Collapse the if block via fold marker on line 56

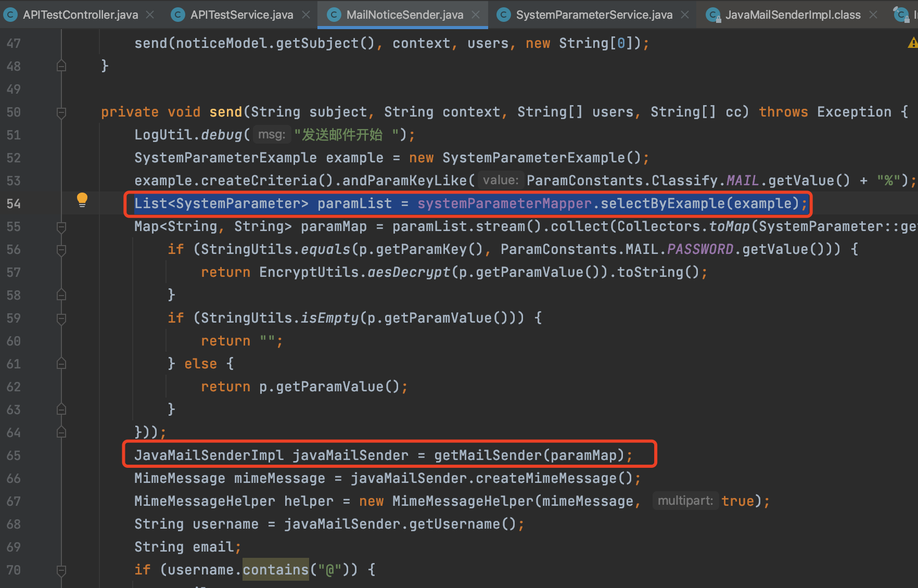pos(61,249)
